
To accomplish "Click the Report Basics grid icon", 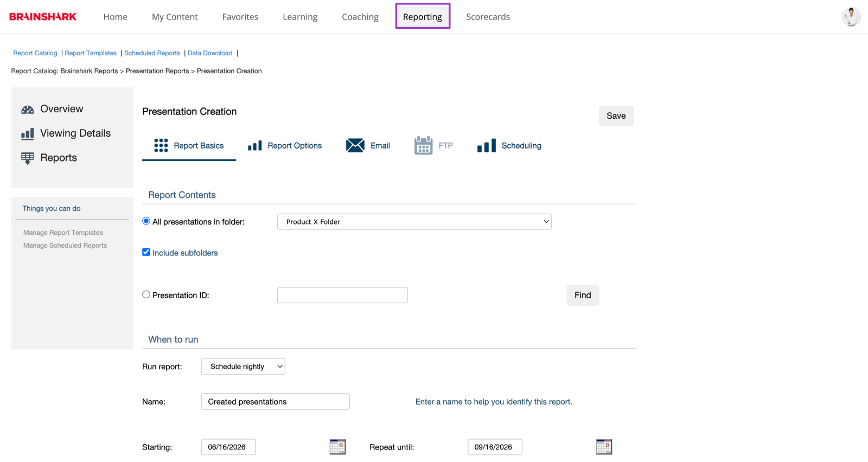I will [x=161, y=145].
